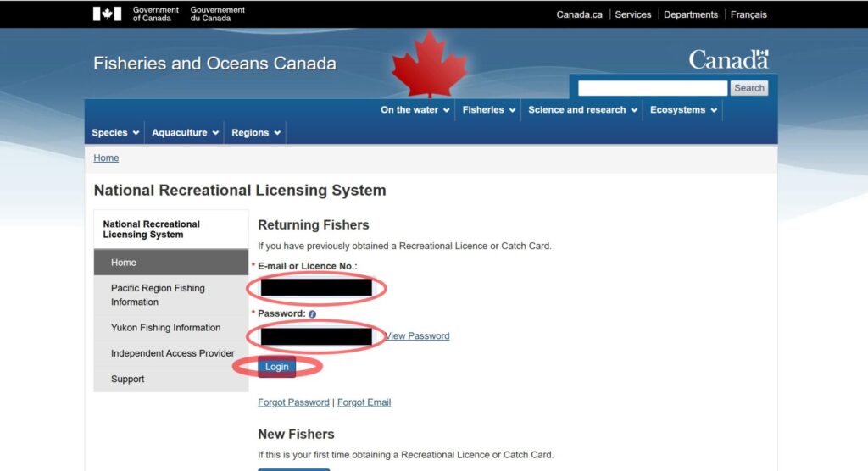This screenshot has width=868, height=471.
Task: Click the Canada.ca link
Action: click(579, 14)
